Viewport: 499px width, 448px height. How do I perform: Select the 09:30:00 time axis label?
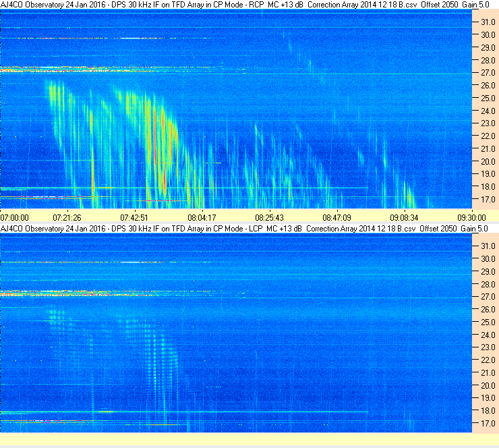coord(471,218)
